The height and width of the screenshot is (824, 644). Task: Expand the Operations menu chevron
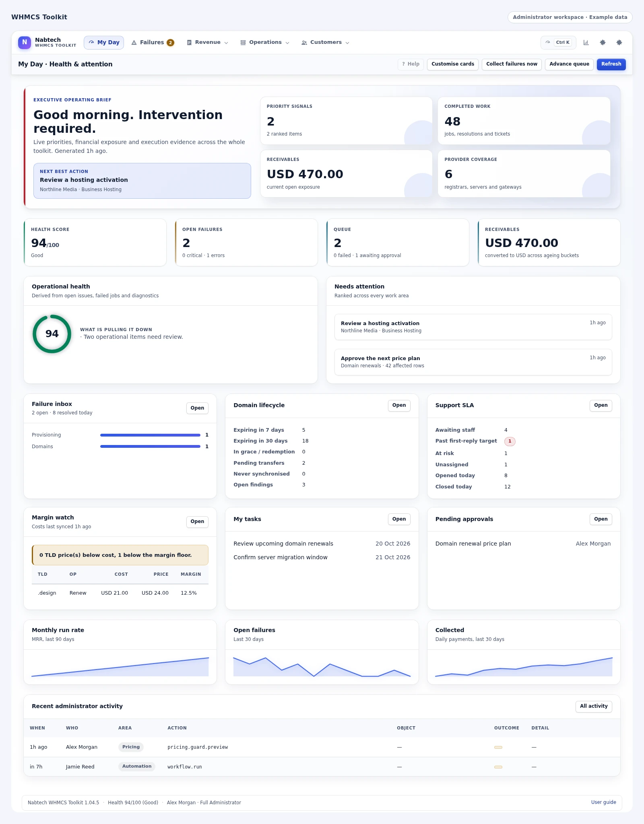click(287, 43)
